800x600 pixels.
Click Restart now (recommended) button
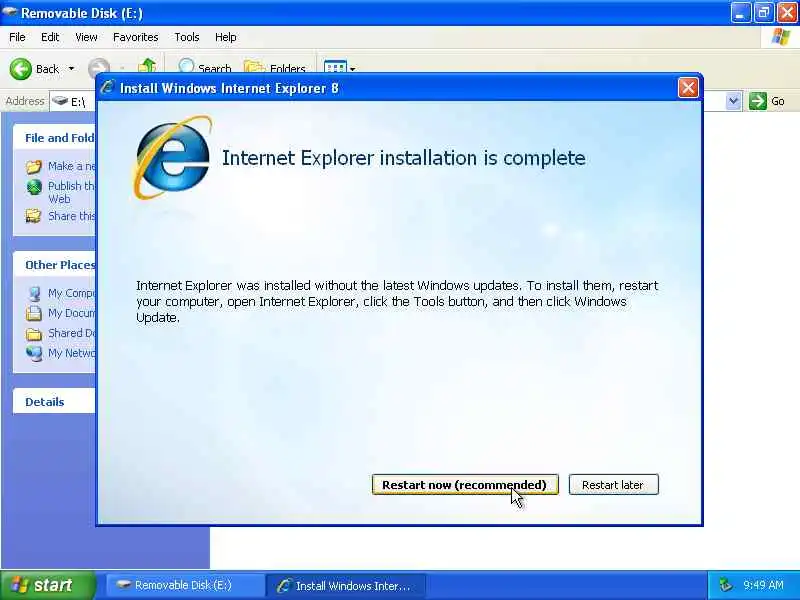465,484
